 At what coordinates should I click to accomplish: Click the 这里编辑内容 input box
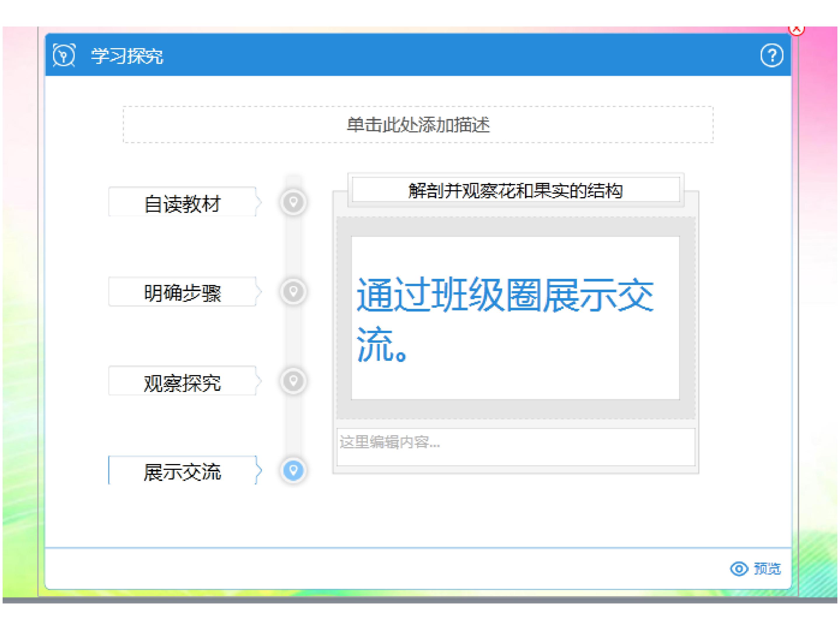click(x=516, y=447)
